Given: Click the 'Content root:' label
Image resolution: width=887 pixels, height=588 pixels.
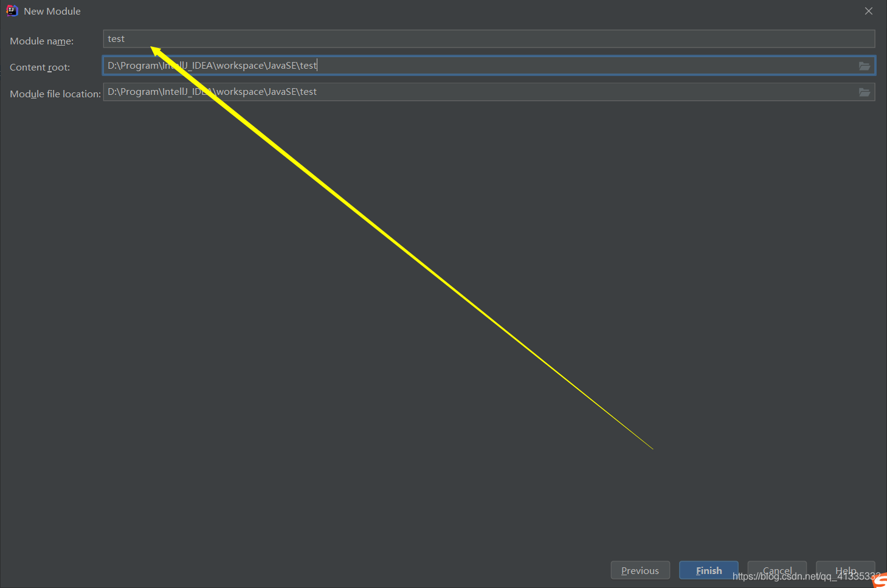Looking at the screenshot, I should (40, 67).
